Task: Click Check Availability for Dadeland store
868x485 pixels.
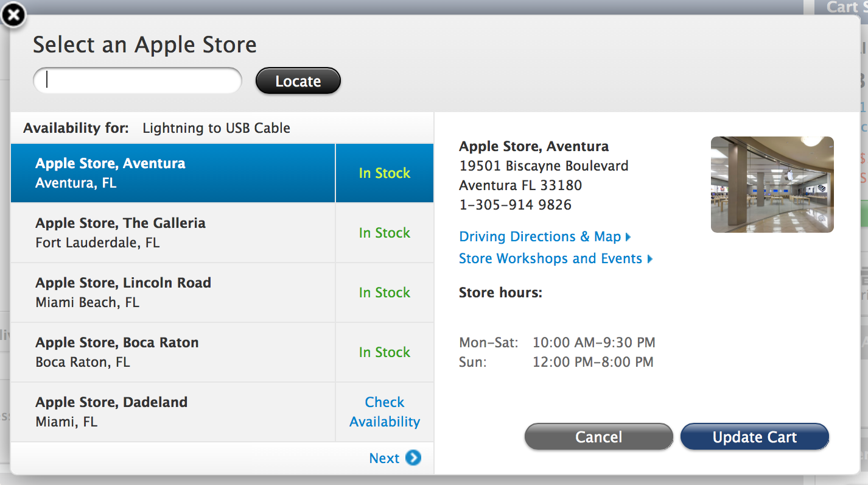Action: click(385, 412)
